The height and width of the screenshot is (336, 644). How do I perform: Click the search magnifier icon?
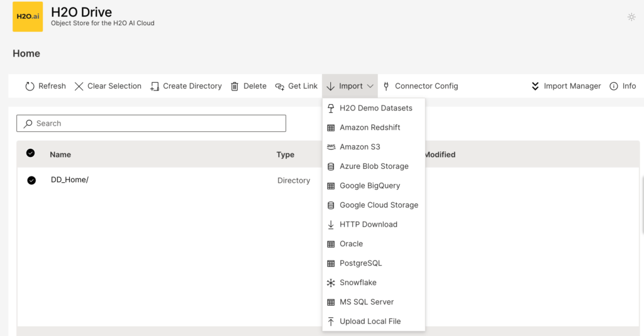pyautogui.click(x=28, y=124)
